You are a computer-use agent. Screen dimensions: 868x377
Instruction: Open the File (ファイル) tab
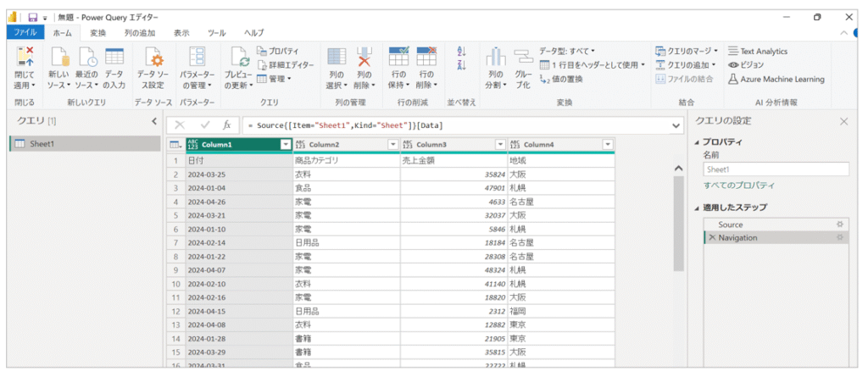click(25, 33)
